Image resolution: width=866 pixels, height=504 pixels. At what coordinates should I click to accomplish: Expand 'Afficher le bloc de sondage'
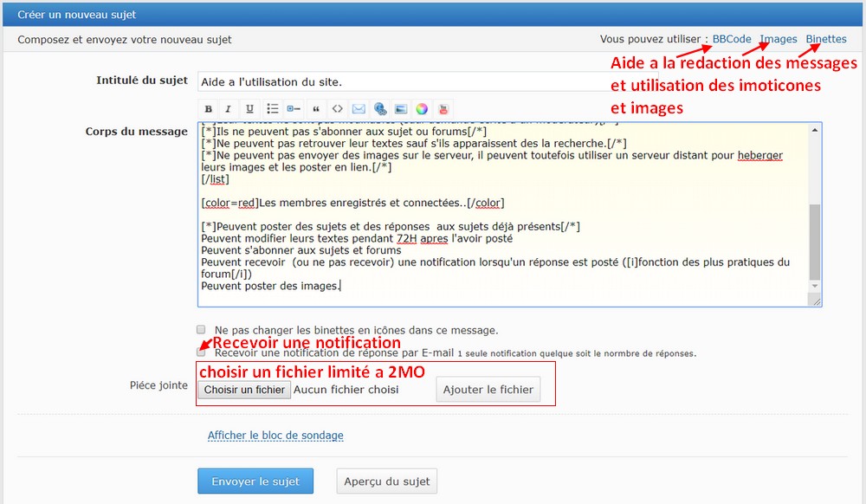[x=275, y=436]
